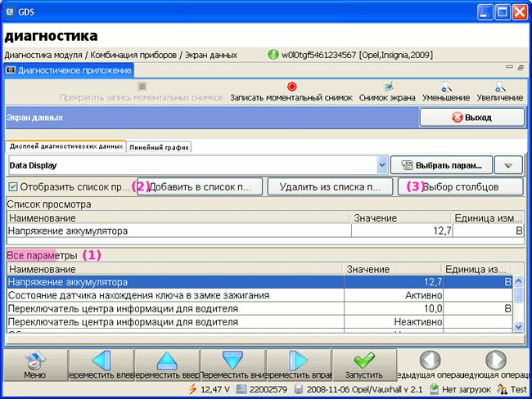Click the Выход exit button

click(x=472, y=117)
